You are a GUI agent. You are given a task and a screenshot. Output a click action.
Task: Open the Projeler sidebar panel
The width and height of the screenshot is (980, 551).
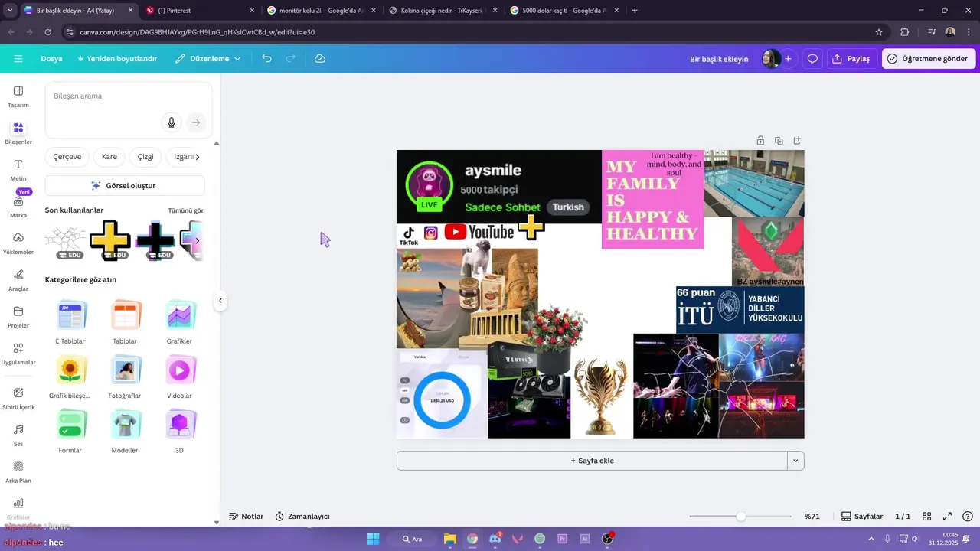pos(18,317)
